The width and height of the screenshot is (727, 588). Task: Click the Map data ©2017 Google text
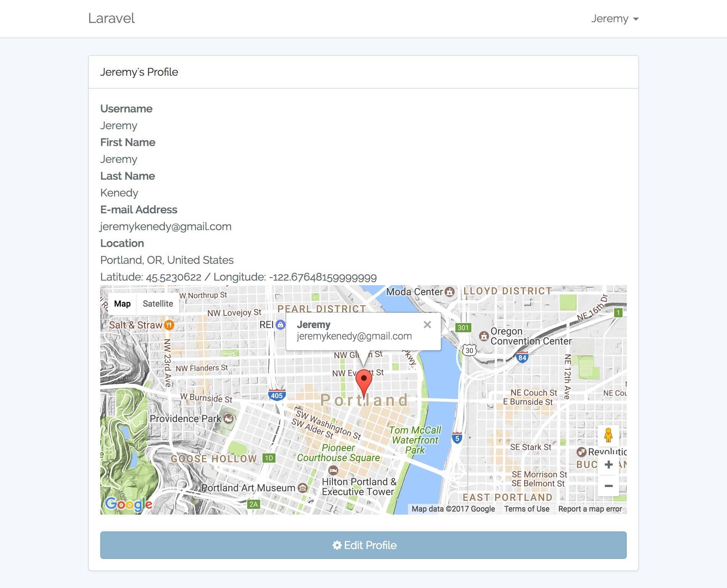[x=453, y=509]
